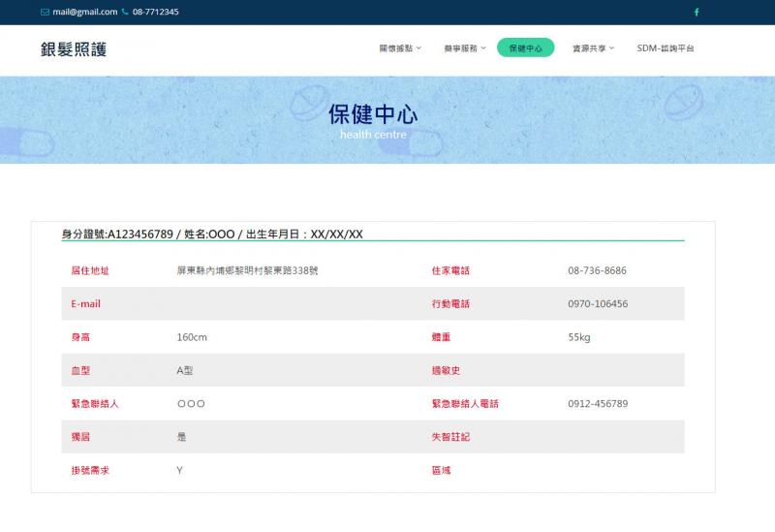Expand the 資源共享 dropdown menu
775x532 pixels.
pos(593,48)
